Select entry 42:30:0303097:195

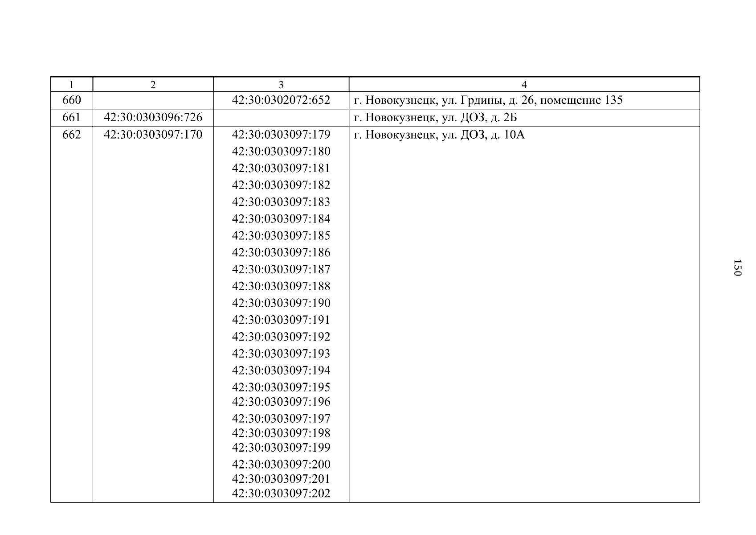tap(281, 387)
